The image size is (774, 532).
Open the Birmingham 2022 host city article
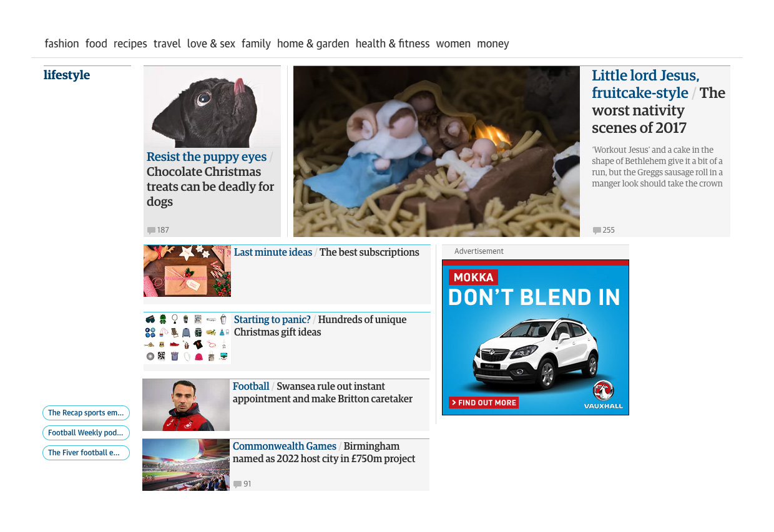pos(324,453)
